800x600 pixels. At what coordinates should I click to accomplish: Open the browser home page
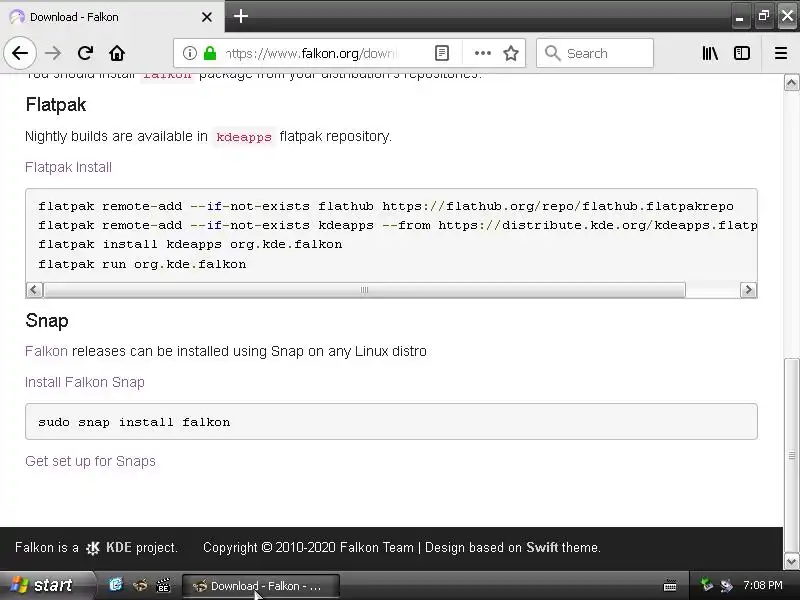click(x=117, y=53)
